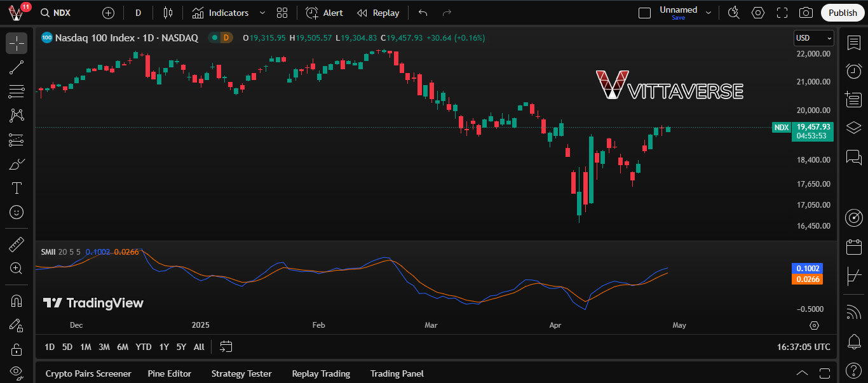Image resolution: width=868 pixels, height=383 pixels.
Task: Open the emoji icons tool
Action: click(x=17, y=212)
